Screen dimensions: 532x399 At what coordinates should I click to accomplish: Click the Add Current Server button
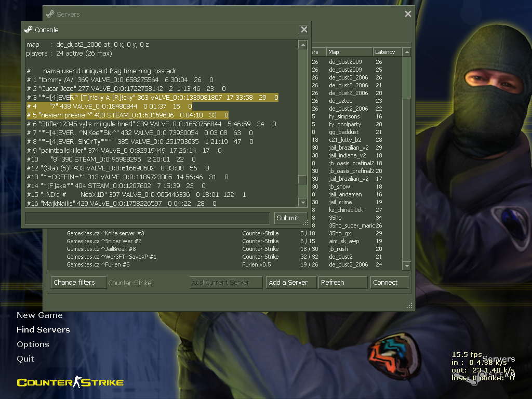point(225,283)
